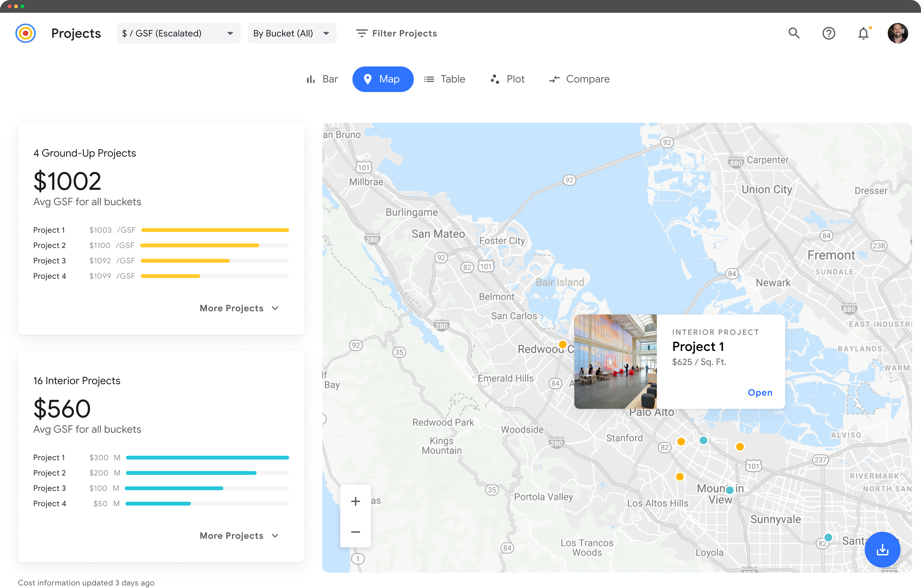Viewport: 921px width, 588px height.
Task: Select the orange marker near Los Altos Hills
Action: pos(680,477)
